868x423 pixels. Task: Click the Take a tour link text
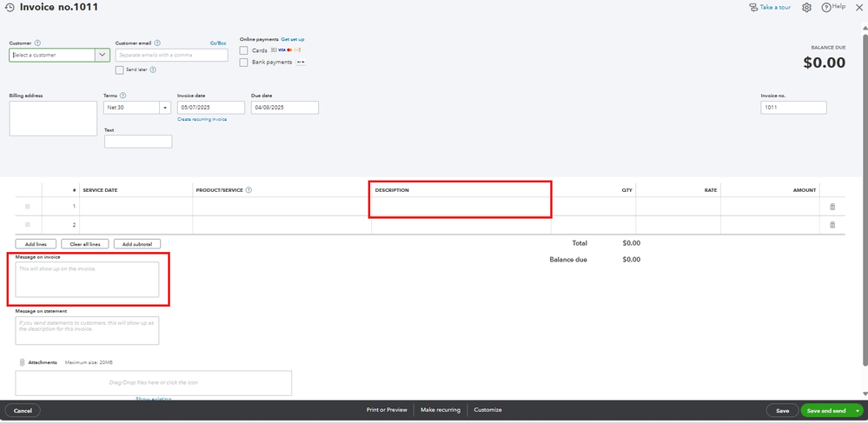pyautogui.click(x=776, y=7)
